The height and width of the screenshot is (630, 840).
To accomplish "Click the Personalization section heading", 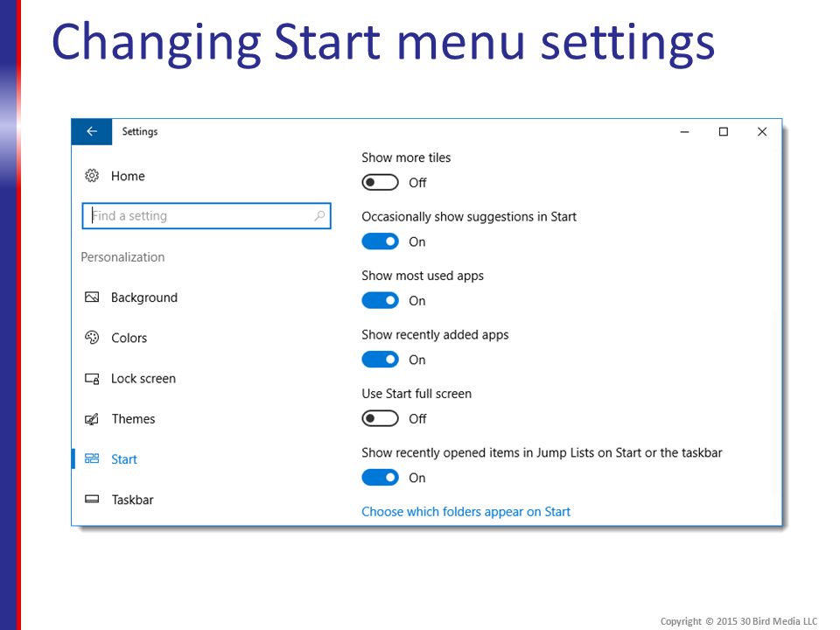I will (x=122, y=257).
